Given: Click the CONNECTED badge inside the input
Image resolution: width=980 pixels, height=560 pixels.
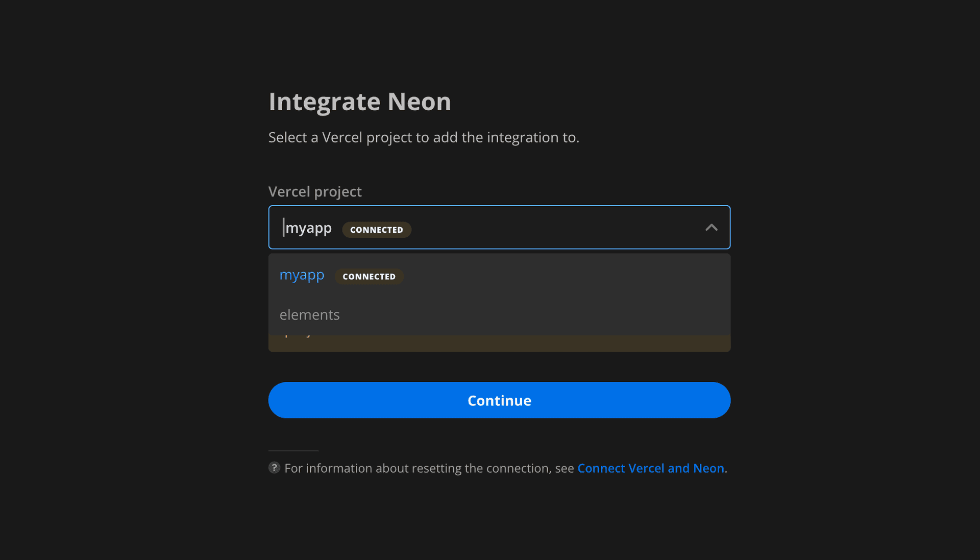Looking at the screenshot, I should (376, 229).
